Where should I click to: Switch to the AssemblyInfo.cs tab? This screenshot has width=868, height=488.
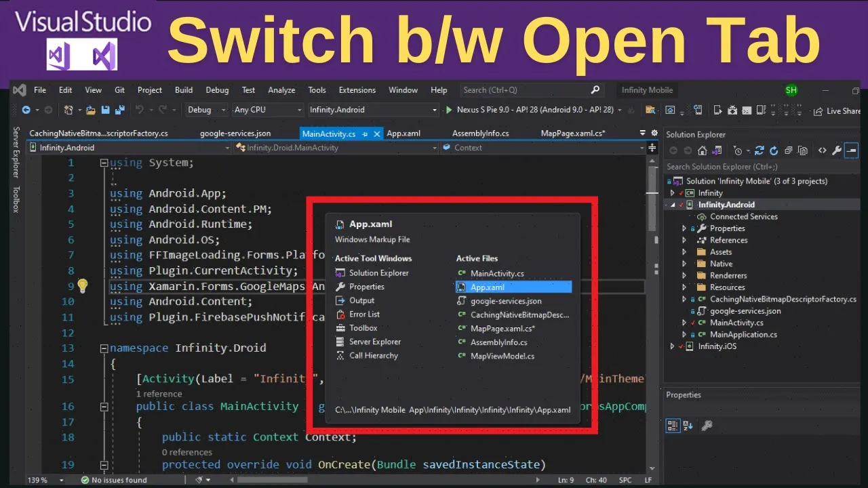481,134
